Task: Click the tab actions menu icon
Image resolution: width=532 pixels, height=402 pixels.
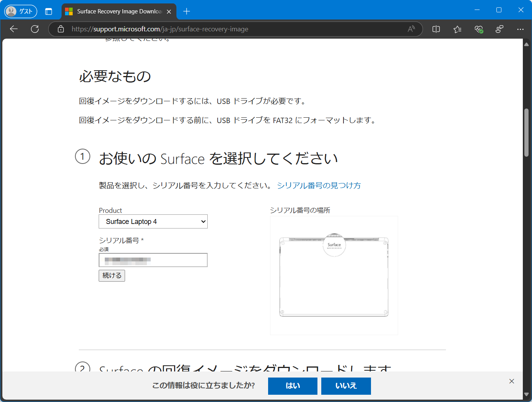Action: tap(49, 11)
